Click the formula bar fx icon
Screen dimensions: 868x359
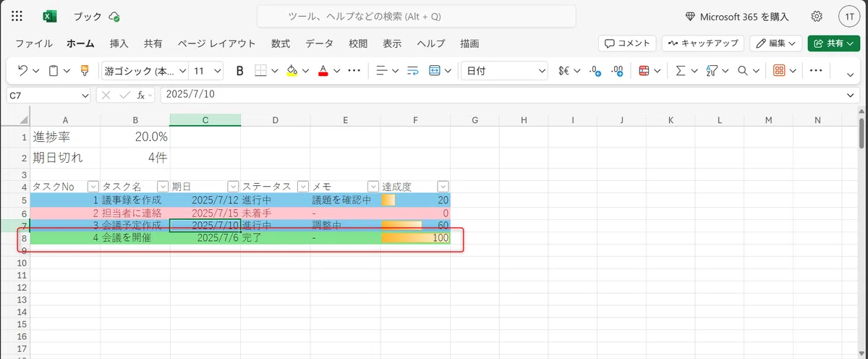tap(141, 95)
